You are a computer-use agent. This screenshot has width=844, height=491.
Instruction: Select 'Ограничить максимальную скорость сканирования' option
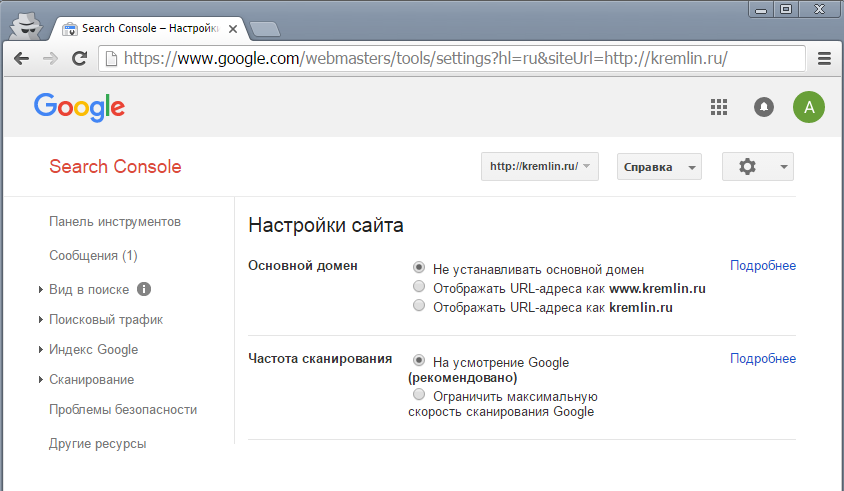pyautogui.click(x=419, y=395)
